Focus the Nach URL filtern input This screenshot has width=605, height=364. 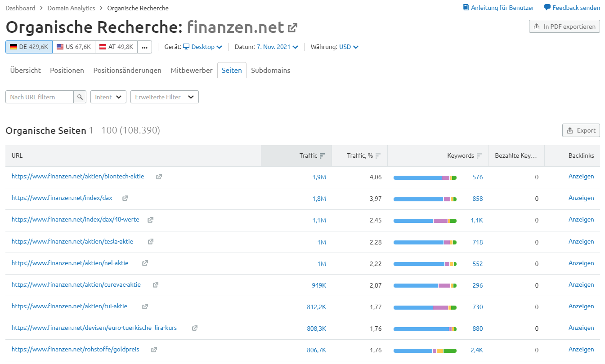click(40, 97)
